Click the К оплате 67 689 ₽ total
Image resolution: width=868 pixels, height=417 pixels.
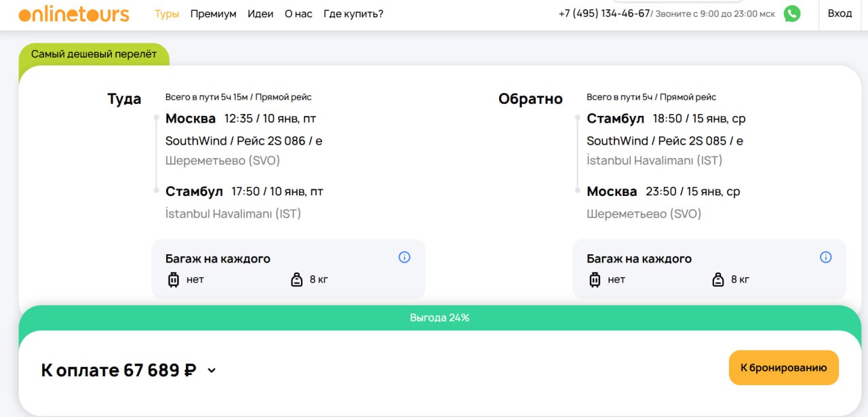click(x=119, y=370)
